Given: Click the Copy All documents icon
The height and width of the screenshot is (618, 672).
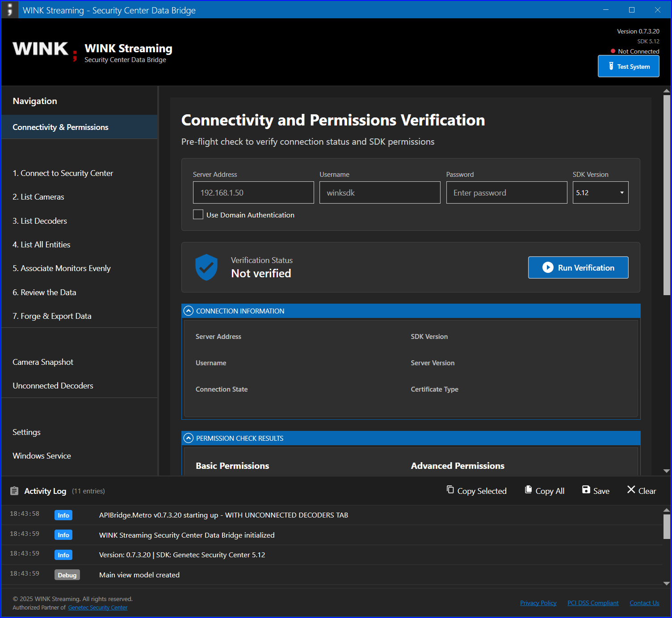Looking at the screenshot, I should tap(528, 490).
